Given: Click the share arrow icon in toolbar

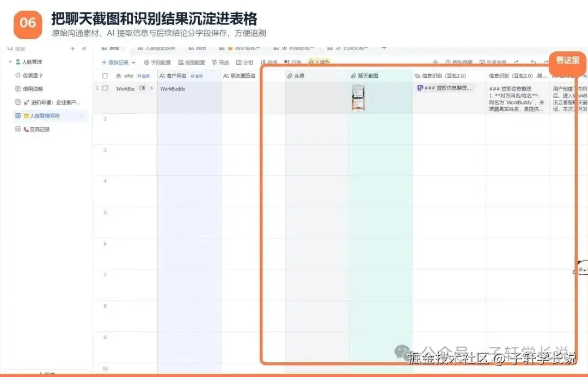Looking at the screenshot, I should [516, 62].
